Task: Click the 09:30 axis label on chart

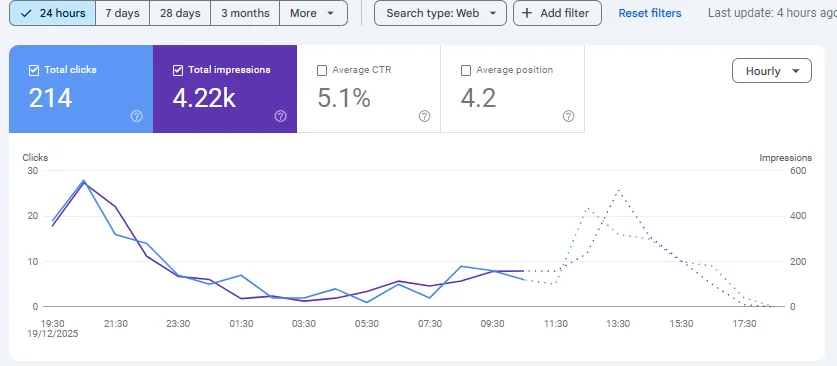Action: [x=492, y=324]
